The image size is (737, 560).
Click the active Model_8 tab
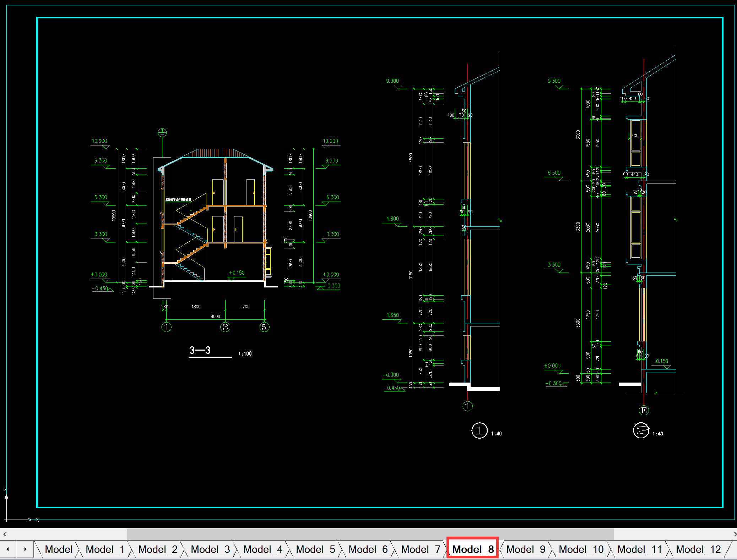473,549
